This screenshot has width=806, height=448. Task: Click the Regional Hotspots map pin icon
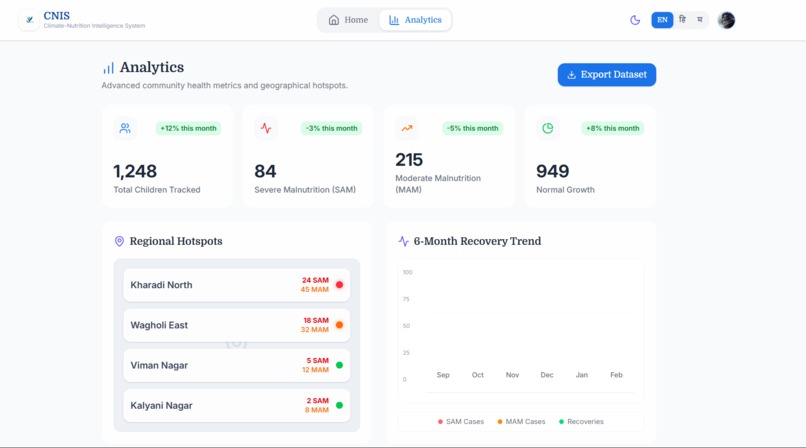click(119, 241)
